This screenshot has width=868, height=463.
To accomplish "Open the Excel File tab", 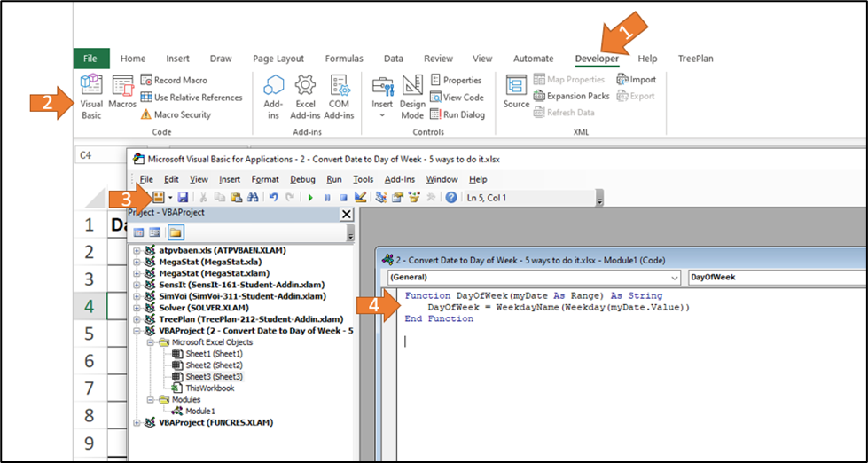I will click(x=90, y=59).
